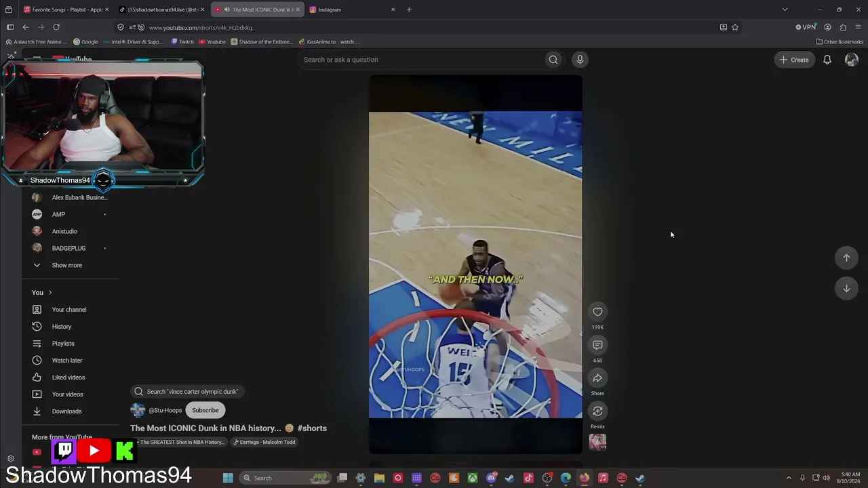The image size is (868, 488).
Task: Click the Share arrow icon
Action: 597,378
